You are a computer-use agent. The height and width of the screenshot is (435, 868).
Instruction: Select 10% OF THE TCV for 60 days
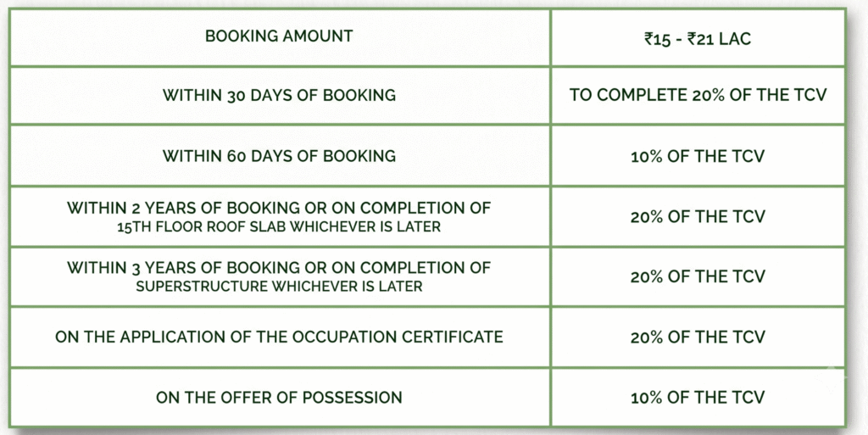pos(698,156)
